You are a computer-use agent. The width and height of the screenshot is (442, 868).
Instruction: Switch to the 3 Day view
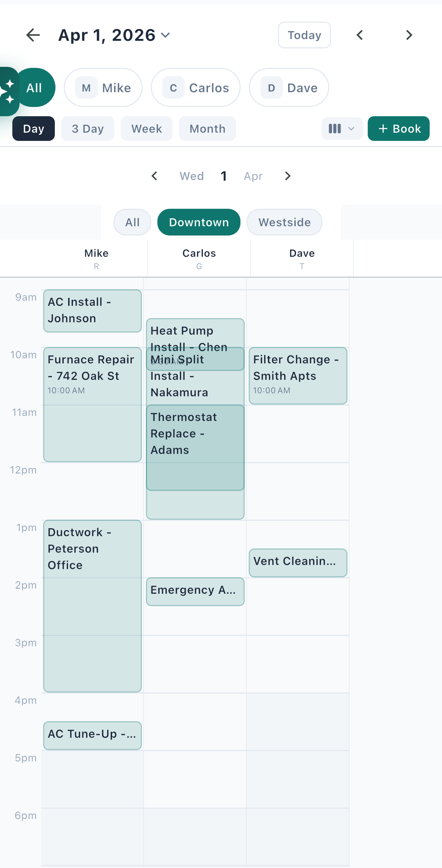pos(88,129)
